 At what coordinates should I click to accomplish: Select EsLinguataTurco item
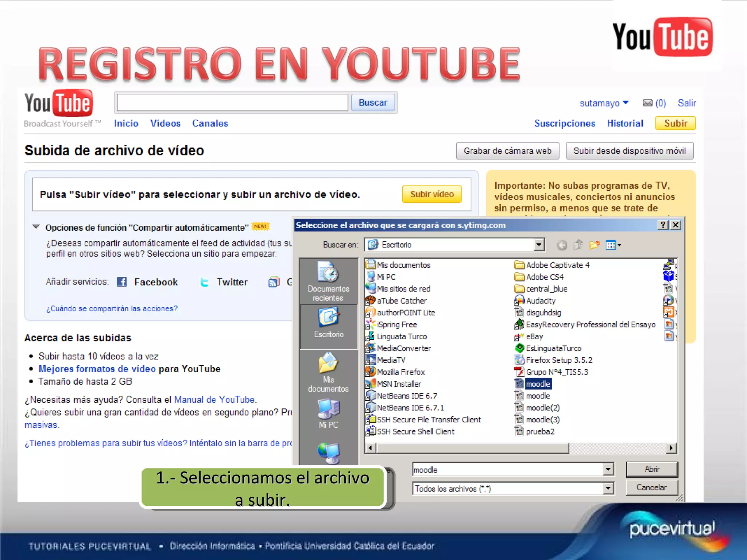548,348
